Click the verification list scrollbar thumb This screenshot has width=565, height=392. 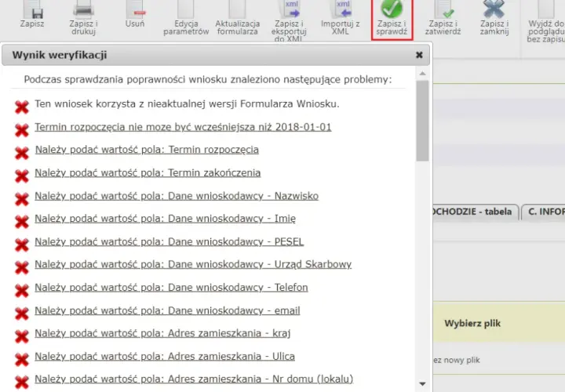[423, 121]
